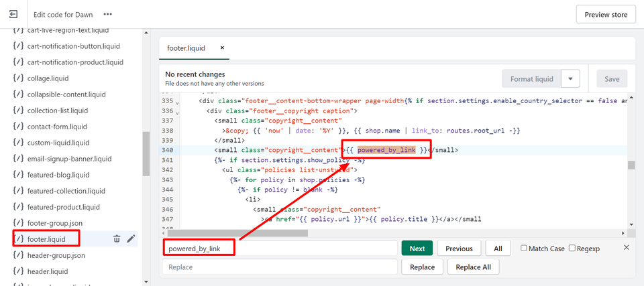
Task: Click the editor horizontal scrollbar left arrow
Action: click(x=162, y=232)
